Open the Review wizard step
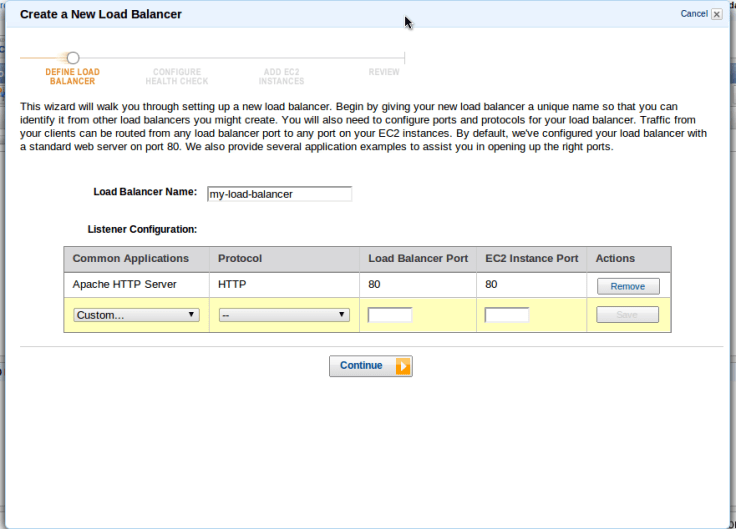The width and height of the screenshot is (736, 529). 384,72
